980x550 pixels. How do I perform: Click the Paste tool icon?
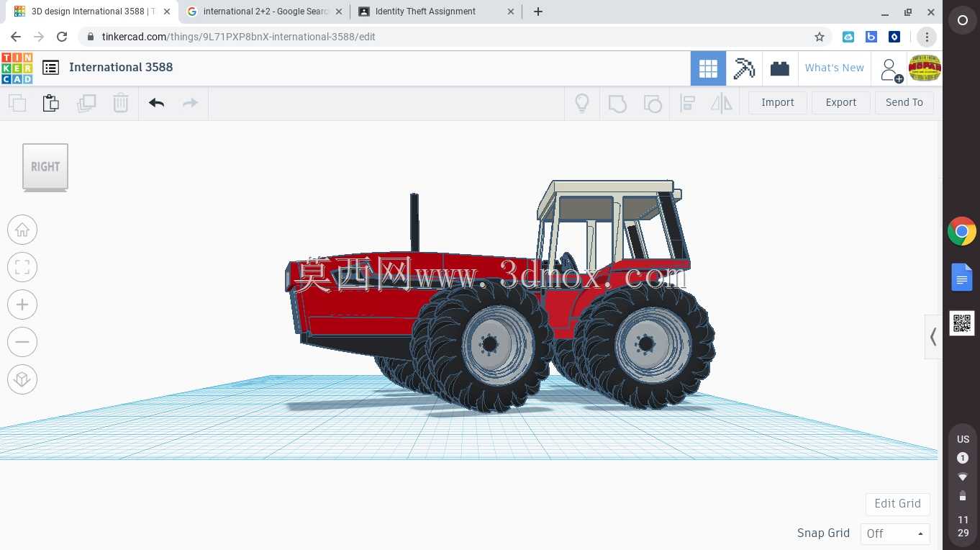(51, 103)
